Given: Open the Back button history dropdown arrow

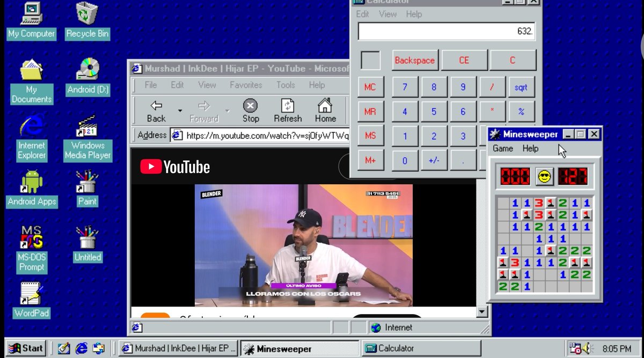Looking at the screenshot, I should coord(180,111).
